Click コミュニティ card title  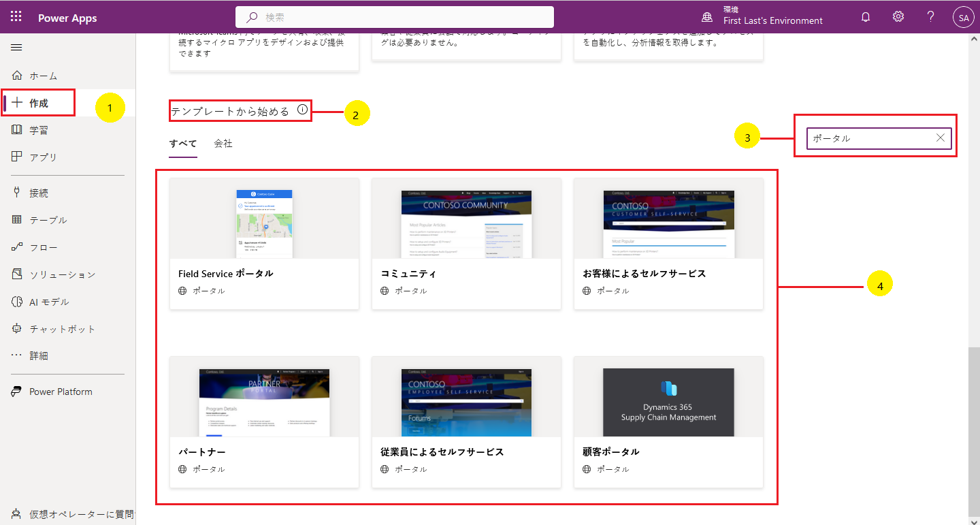coord(408,274)
